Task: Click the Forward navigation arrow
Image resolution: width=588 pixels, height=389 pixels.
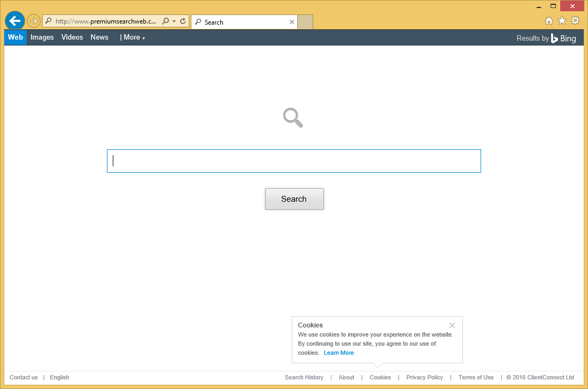Action: pyautogui.click(x=33, y=20)
